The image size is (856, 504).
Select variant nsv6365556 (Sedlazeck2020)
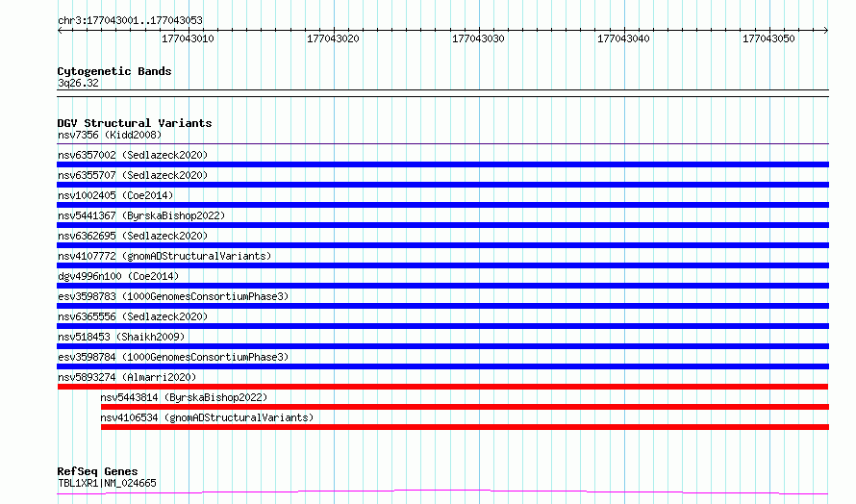click(133, 316)
